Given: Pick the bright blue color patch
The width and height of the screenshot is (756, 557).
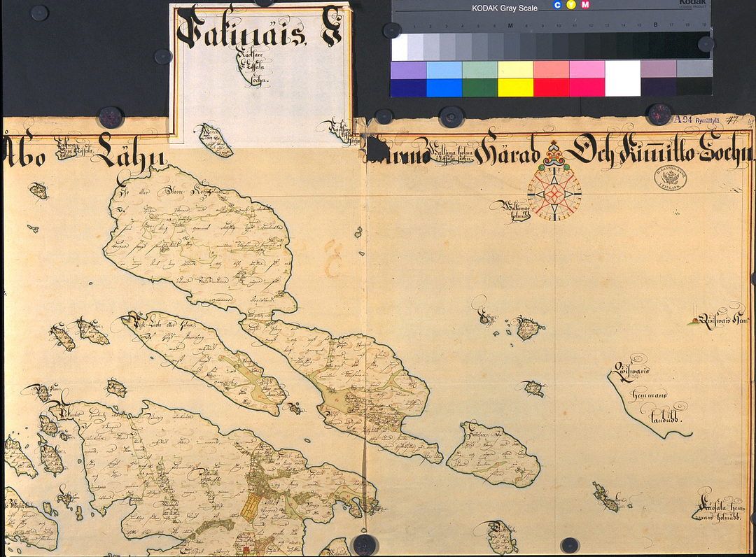Looking at the screenshot, I should (444, 87).
